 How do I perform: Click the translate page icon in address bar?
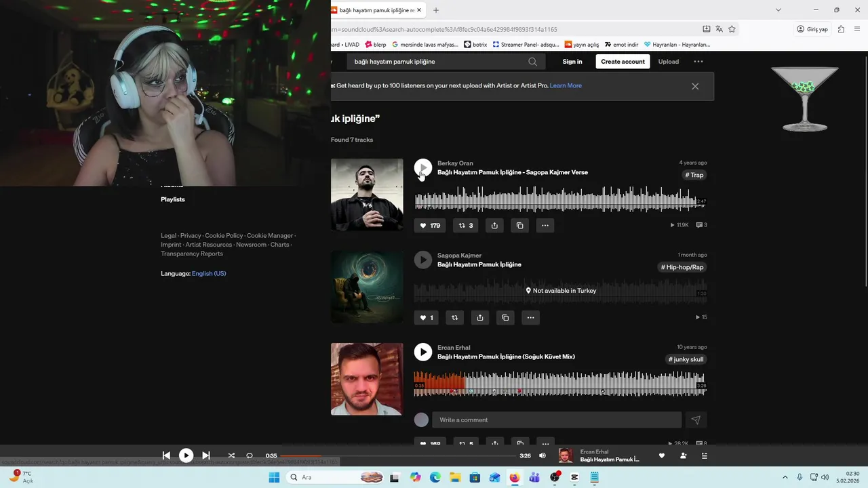coord(719,29)
